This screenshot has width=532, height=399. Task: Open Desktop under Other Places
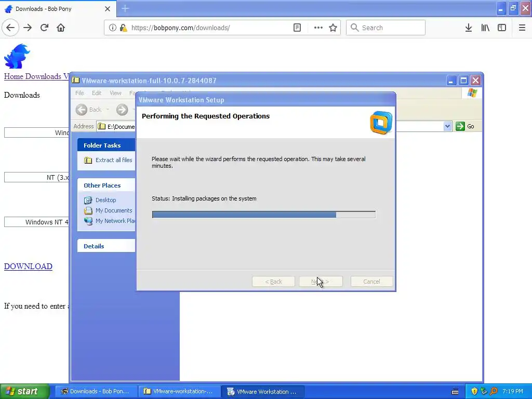point(105,200)
